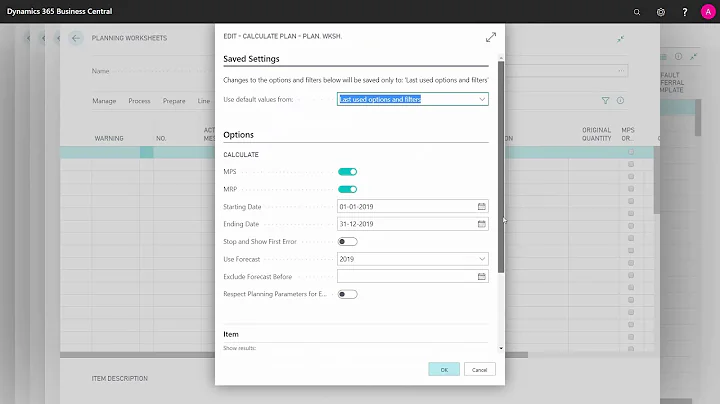Toggle the MPS switch

(347, 172)
